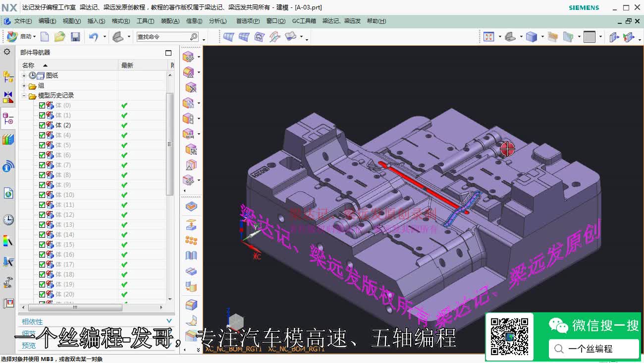
Task: Open the Undo list dropdown arrow
Action: click(x=105, y=37)
